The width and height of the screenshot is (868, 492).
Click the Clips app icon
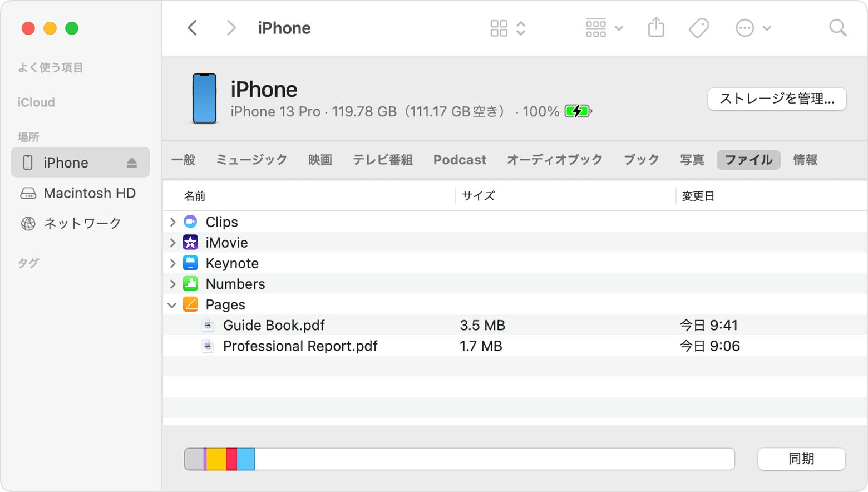click(x=190, y=222)
